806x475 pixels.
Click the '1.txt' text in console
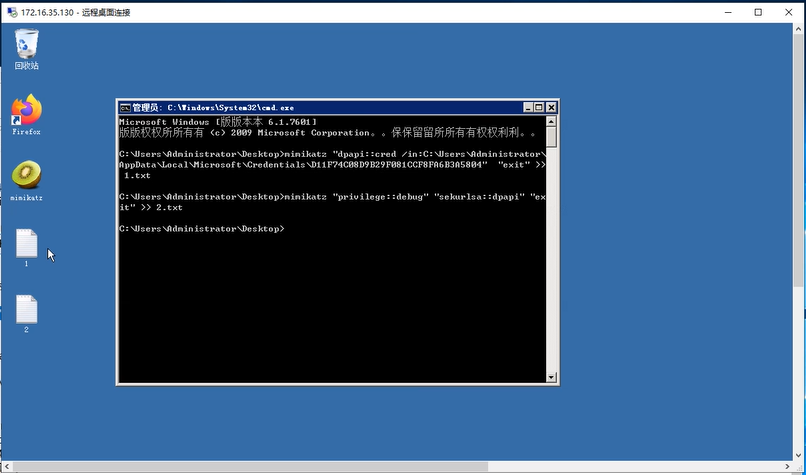point(137,176)
